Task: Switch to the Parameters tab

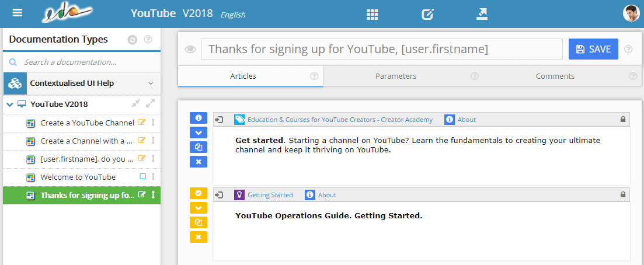Action: [x=396, y=76]
